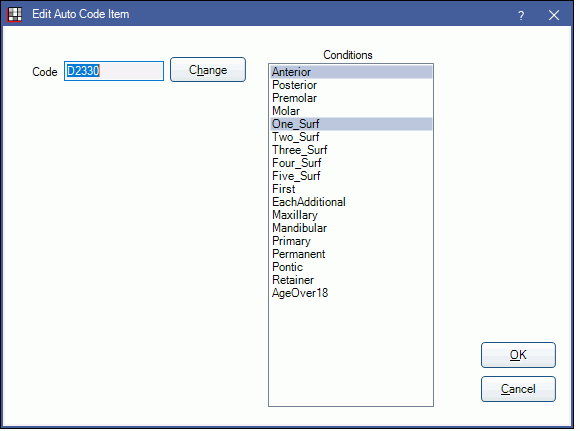Screen dimensions: 580x431
Task: Click the Change button
Action: click(x=208, y=70)
